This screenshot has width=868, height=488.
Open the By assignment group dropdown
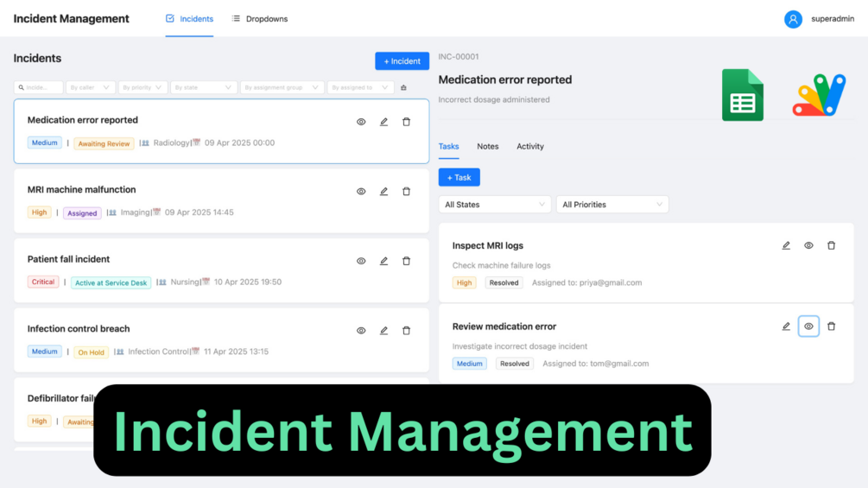tap(282, 87)
